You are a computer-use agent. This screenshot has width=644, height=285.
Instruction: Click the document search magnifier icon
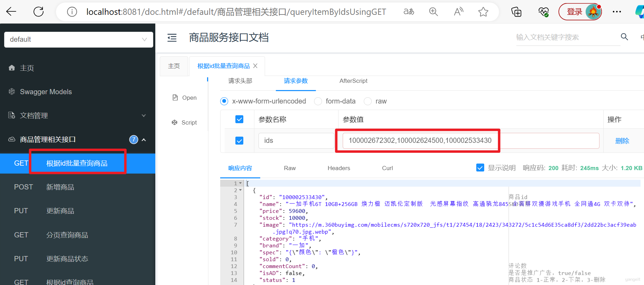(x=624, y=37)
